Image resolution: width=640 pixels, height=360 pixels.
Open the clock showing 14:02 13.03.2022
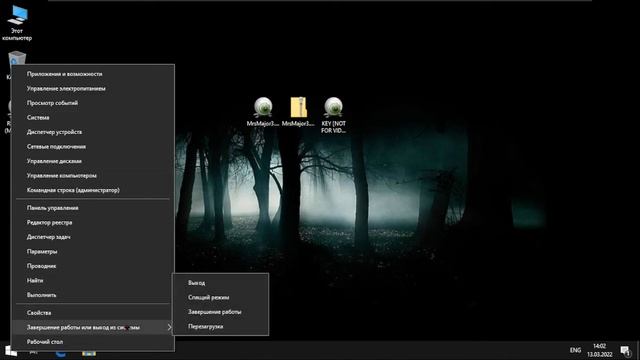[x=600, y=351]
